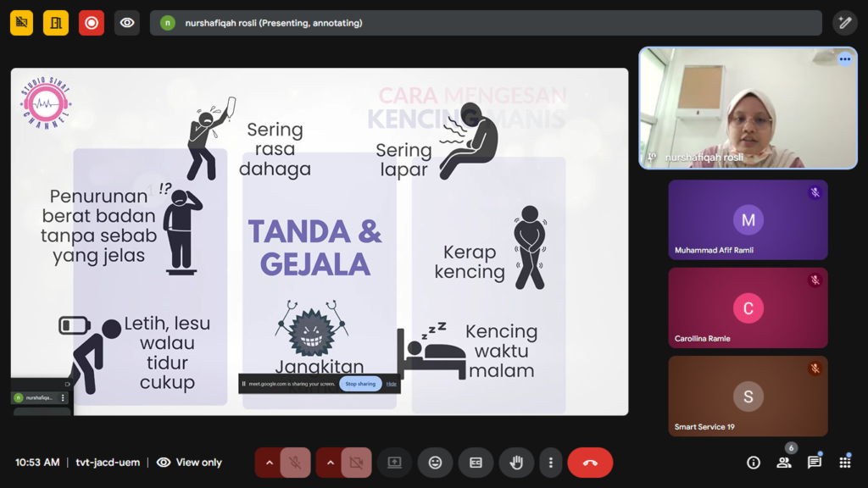Show the participants list
868x488 pixels.
[784, 463]
